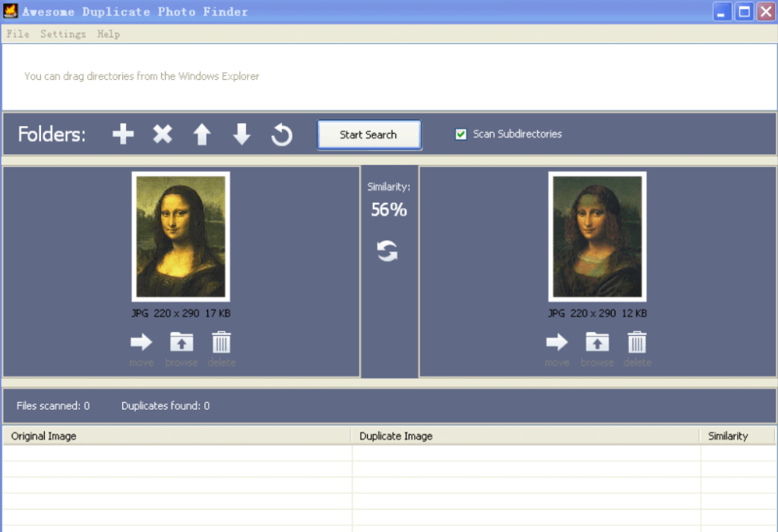Image resolution: width=778 pixels, height=532 pixels.
Task: Minimize the Awesome Duplicate Photo Finder window
Action: [723, 12]
